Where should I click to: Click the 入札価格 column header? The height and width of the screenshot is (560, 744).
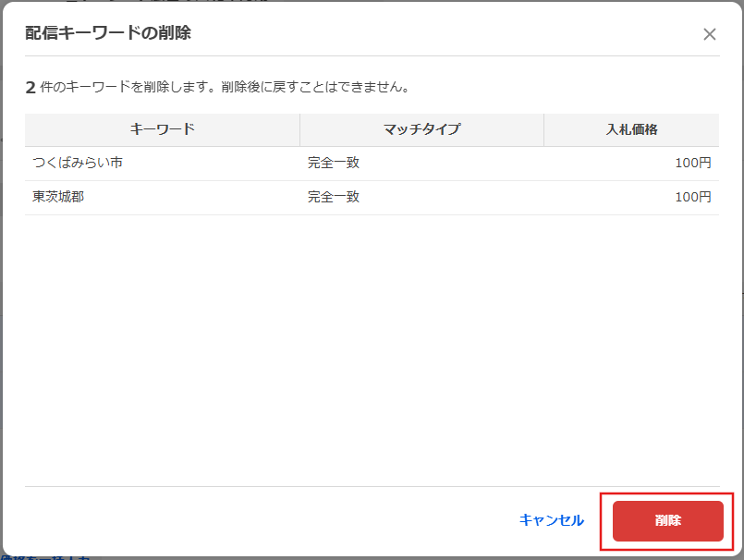[x=631, y=129]
